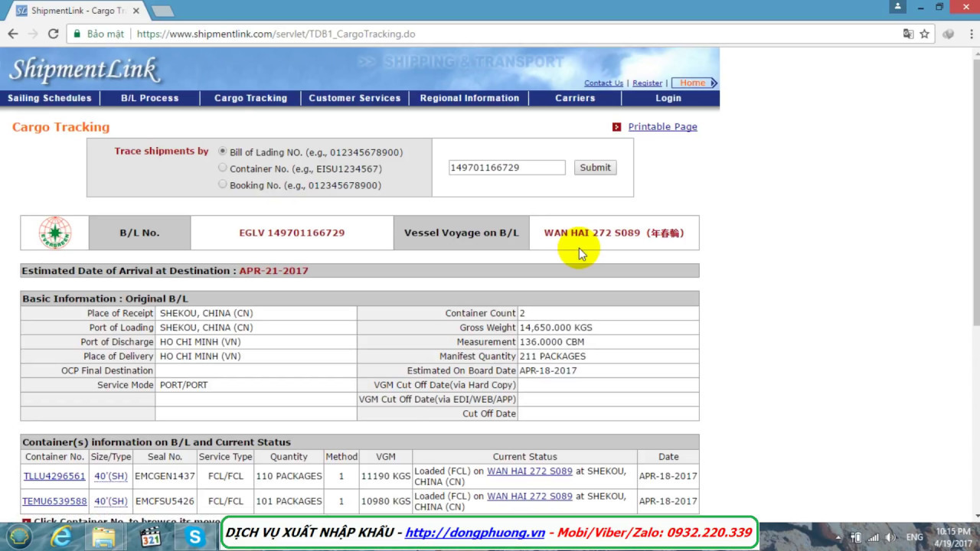The image size is (980, 551).
Task: Click the grey browser extension icon
Action: 949,34
